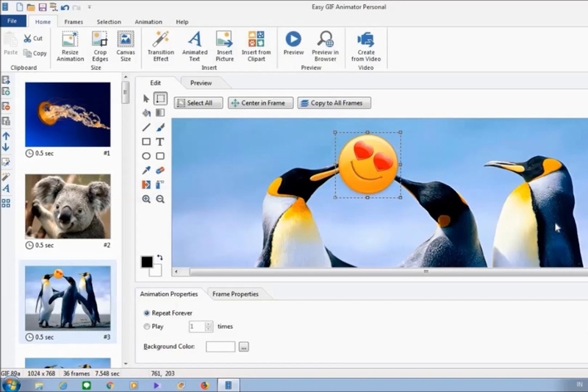
Task: Click Create from Video
Action: pos(366,46)
